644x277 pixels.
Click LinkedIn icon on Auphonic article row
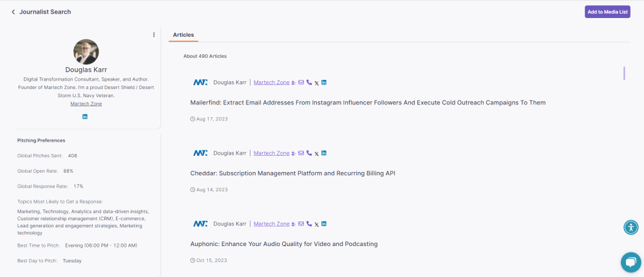[x=324, y=224]
